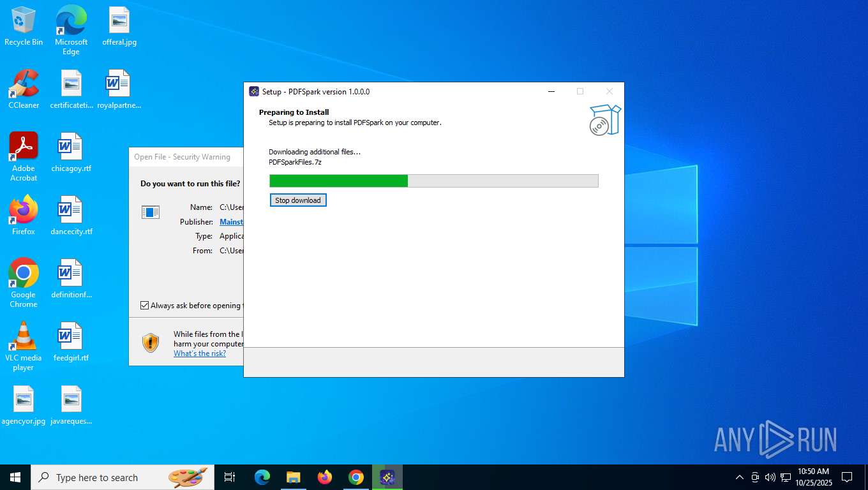Click the download progress bar
Image resolution: width=868 pixels, height=490 pixels.
tap(434, 181)
